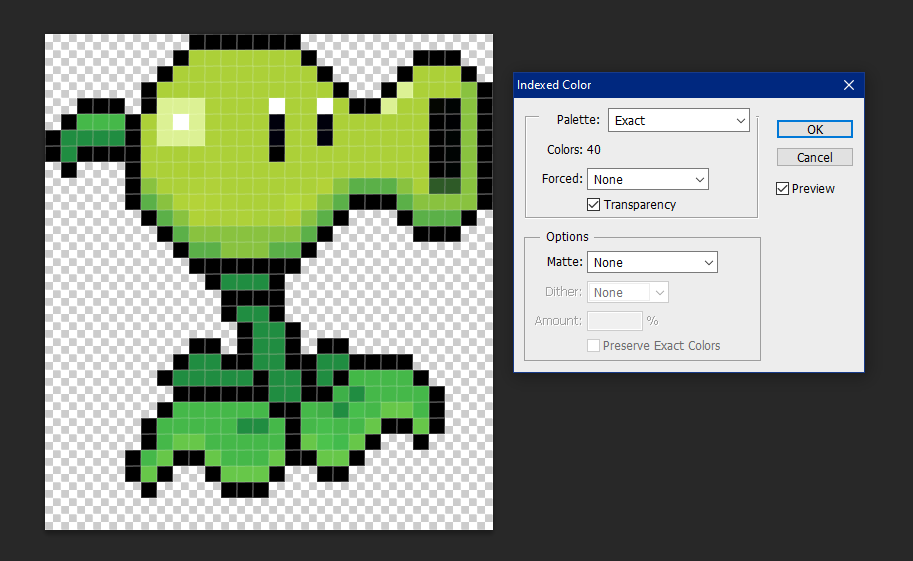Open the Matte dropdown
The height and width of the screenshot is (561, 913).
click(652, 262)
